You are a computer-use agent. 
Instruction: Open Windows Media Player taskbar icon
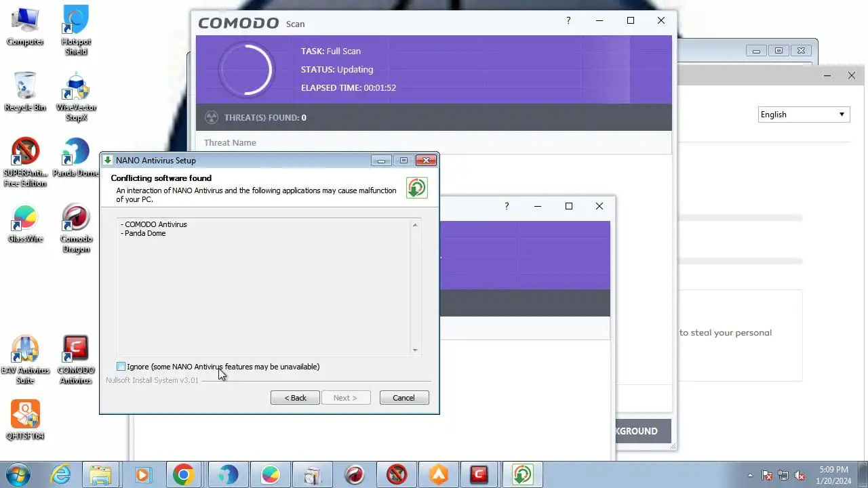point(142,474)
